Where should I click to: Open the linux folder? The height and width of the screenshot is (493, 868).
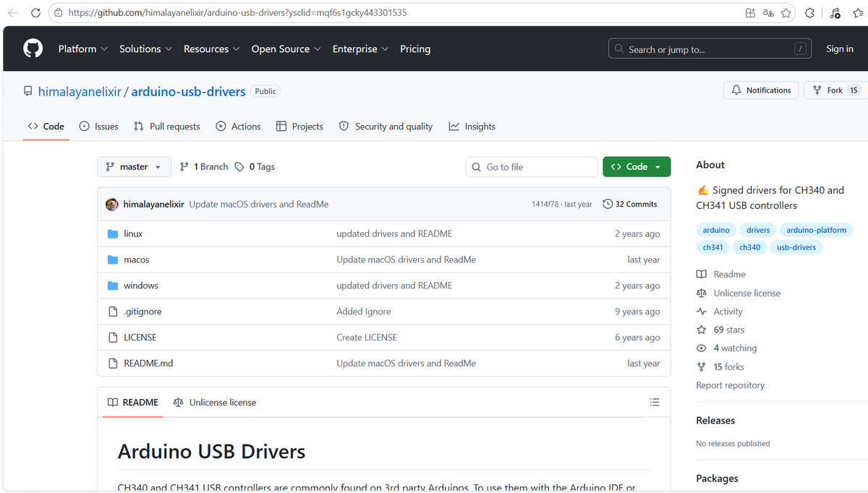tap(133, 233)
